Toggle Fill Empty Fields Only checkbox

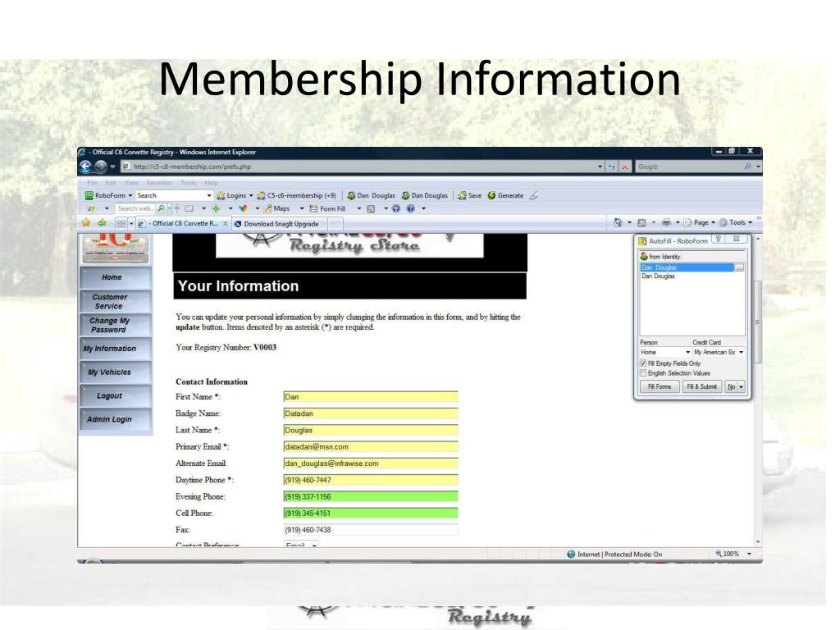pyautogui.click(x=643, y=363)
